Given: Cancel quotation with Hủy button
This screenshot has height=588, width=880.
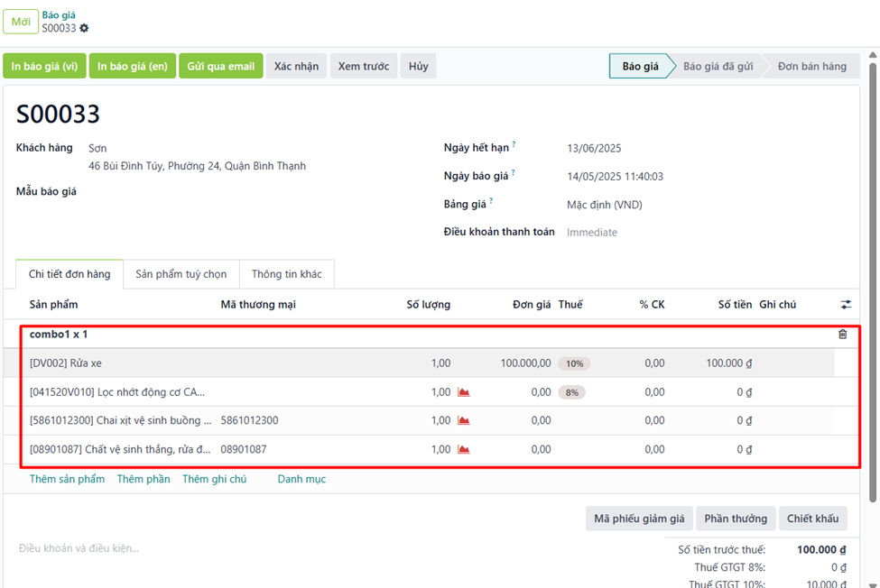Looking at the screenshot, I should [418, 66].
